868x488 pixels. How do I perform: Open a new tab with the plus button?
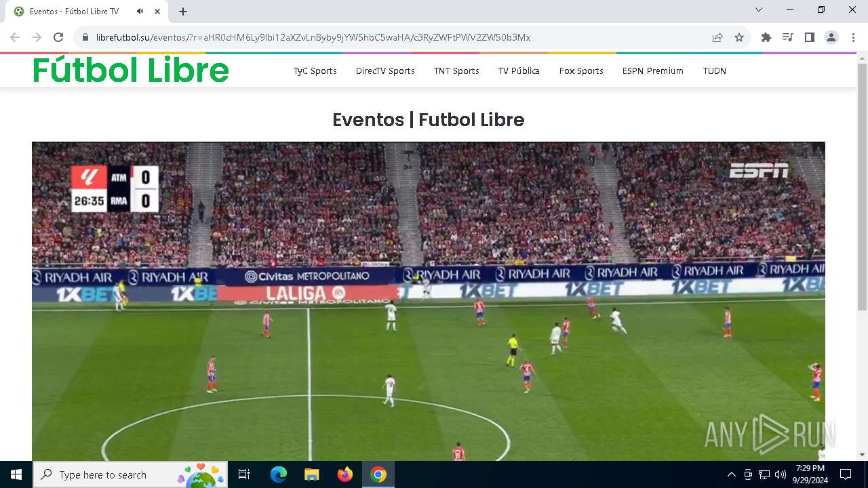tap(183, 12)
